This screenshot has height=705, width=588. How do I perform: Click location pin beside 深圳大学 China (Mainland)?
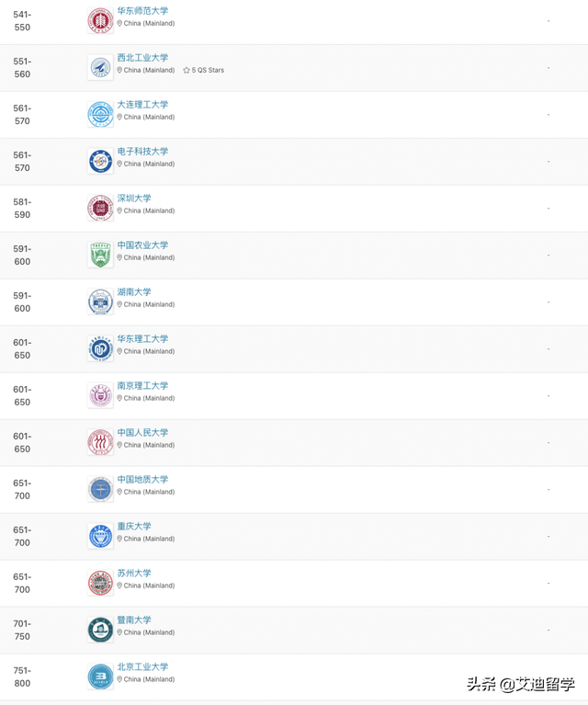(x=119, y=210)
